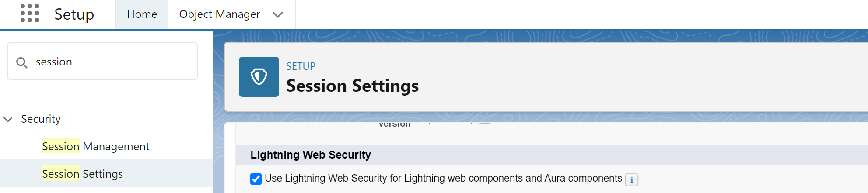Click the Lightning Web Security section header
This screenshot has height=193, width=868.
click(x=310, y=155)
